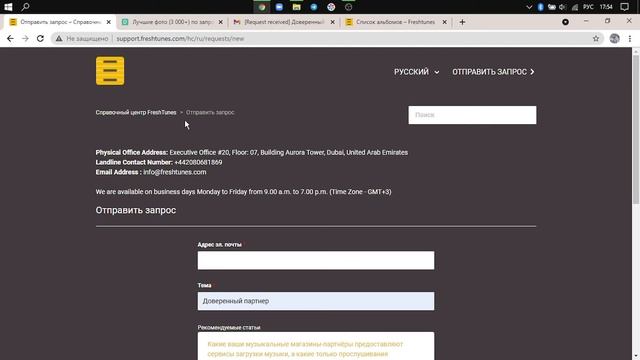Close the 'Лучшие фото' tab

click(220, 22)
